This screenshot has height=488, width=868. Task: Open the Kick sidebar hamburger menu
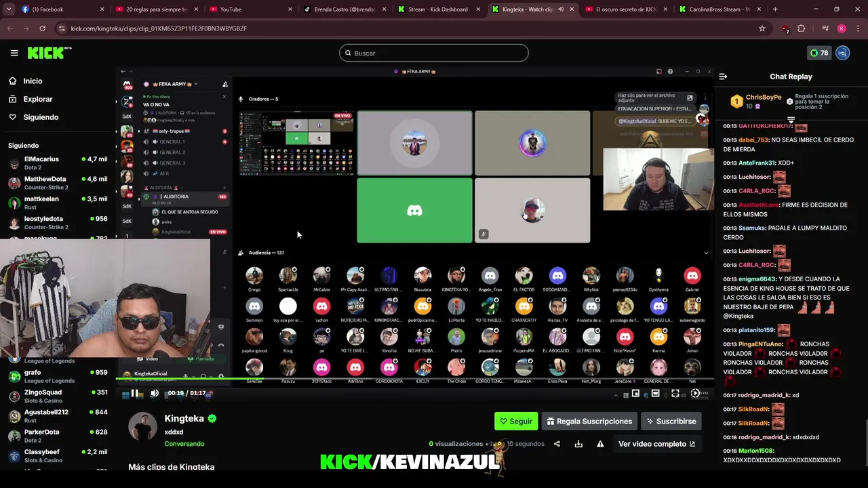click(14, 53)
